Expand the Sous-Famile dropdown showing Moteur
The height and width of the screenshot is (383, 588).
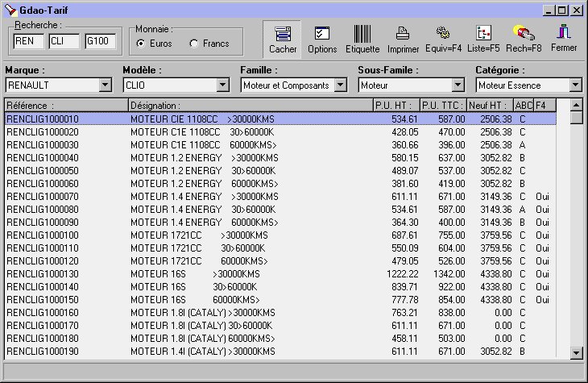coord(458,85)
